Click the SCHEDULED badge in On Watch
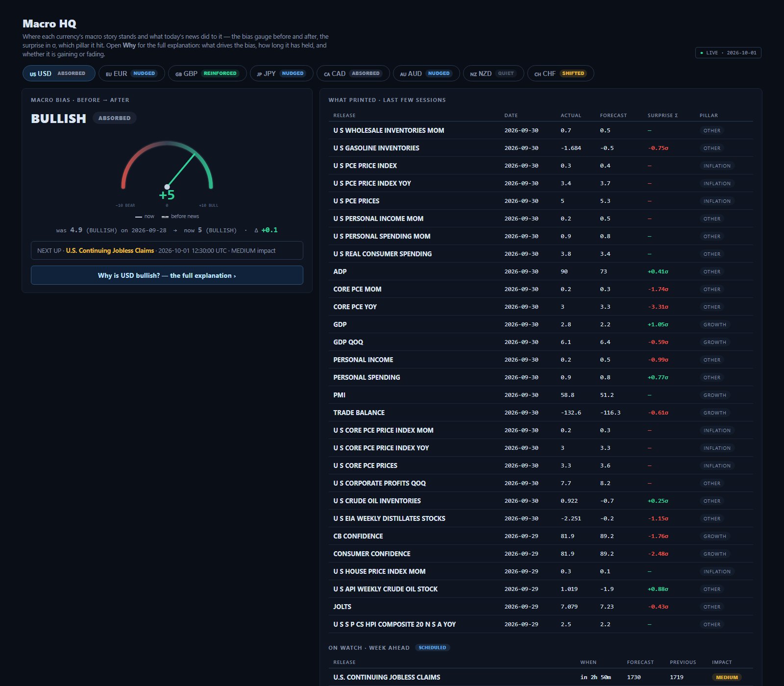Screen dimensions: 784x686 tap(432, 648)
